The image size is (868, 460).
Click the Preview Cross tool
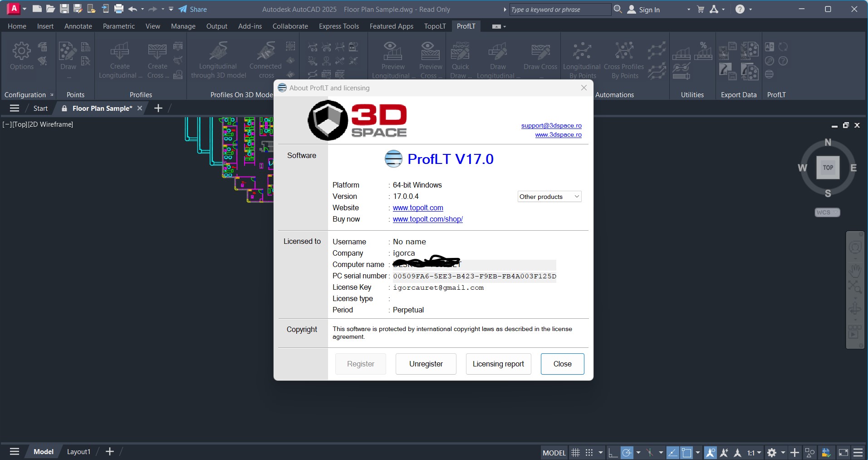pos(431,60)
